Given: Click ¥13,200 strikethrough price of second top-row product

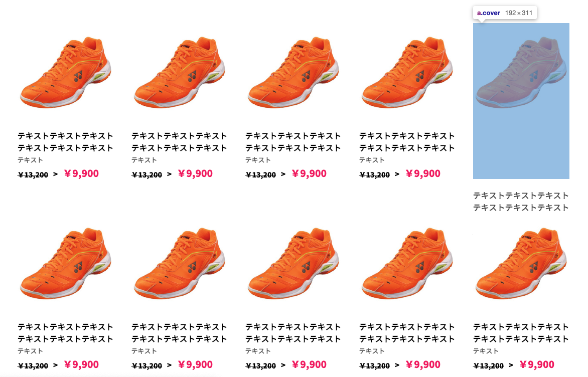Looking at the screenshot, I should tap(146, 175).
